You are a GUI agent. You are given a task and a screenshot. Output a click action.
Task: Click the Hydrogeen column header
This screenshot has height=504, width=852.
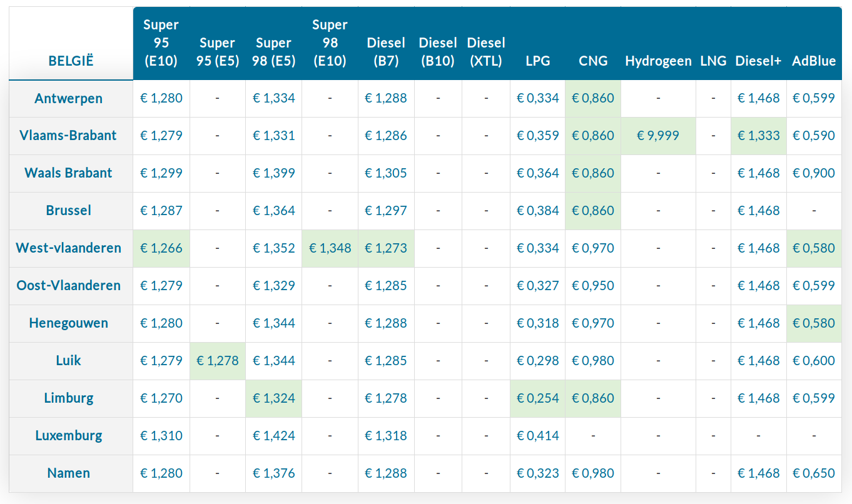pyautogui.click(x=658, y=61)
